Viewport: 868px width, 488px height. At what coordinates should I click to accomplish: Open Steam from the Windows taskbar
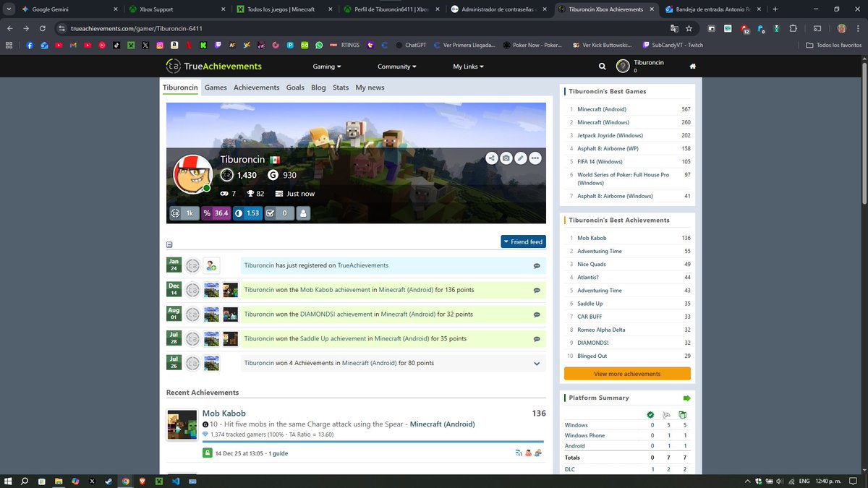(109, 481)
